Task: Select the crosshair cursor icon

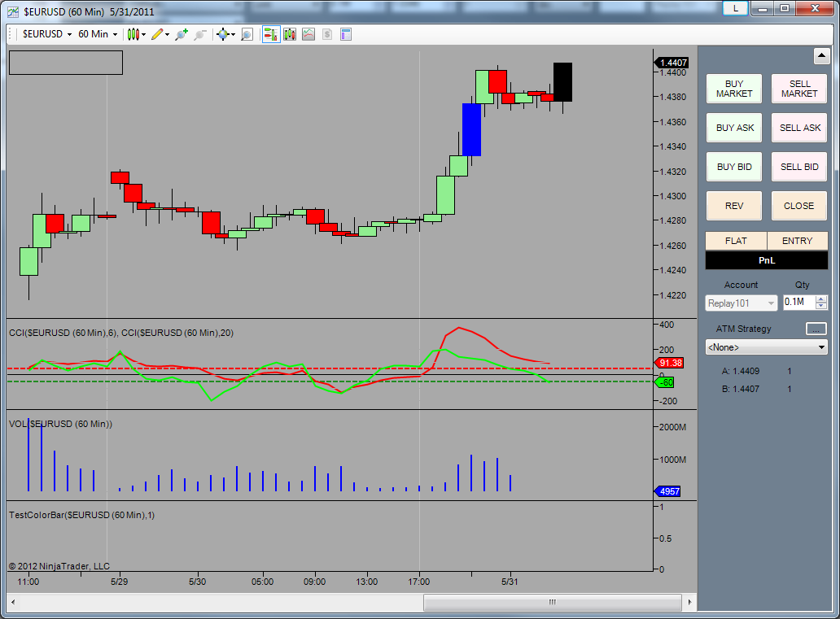Action: pos(223,34)
